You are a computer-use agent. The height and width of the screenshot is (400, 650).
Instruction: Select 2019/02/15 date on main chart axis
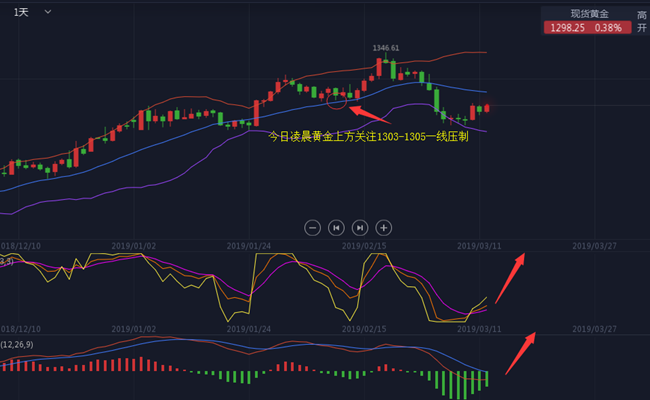click(x=364, y=246)
